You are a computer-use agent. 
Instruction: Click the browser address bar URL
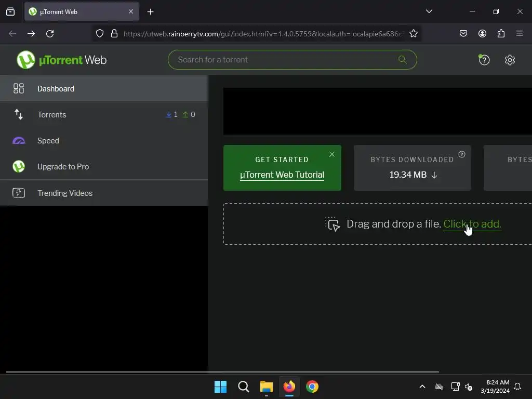pos(263,34)
